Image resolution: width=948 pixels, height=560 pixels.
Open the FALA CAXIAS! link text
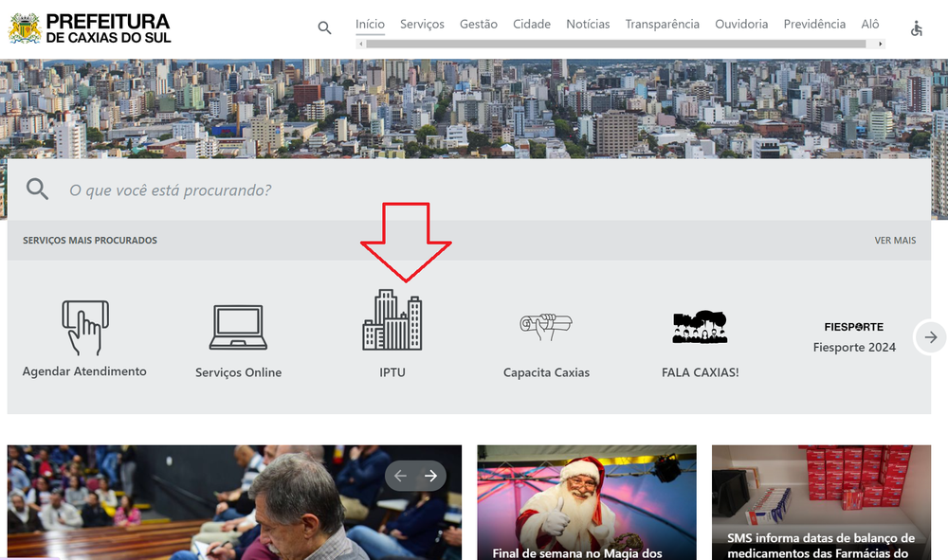click(x=701, y=372)
